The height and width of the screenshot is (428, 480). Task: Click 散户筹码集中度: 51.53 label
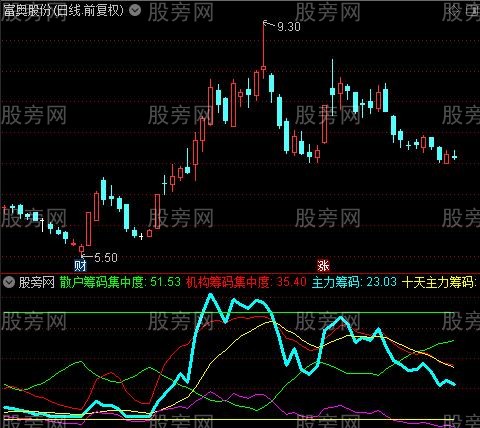120,283
